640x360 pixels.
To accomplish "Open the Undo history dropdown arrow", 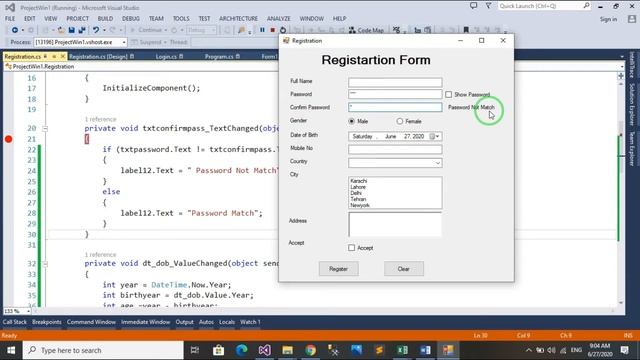I will (104, 30).
